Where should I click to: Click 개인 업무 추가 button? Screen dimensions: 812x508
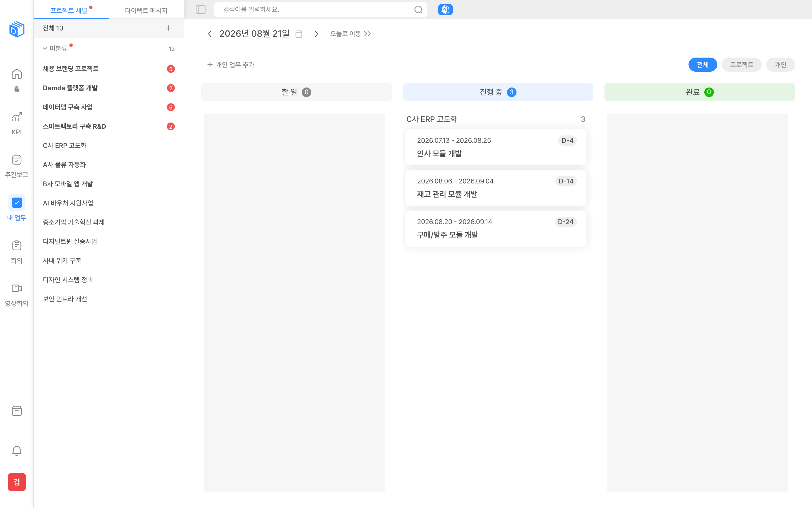tap(231, 65)
